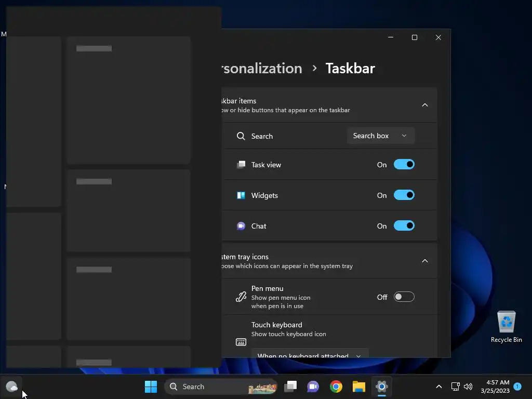532x399 pixels.
Task: Open the volume tray icon
Action: pos(468,387)
